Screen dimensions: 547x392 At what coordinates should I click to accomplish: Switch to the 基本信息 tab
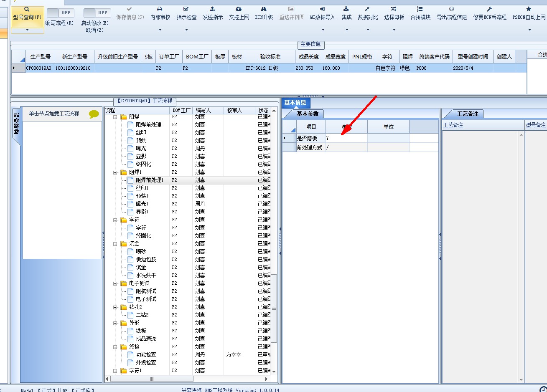point(295,102)
